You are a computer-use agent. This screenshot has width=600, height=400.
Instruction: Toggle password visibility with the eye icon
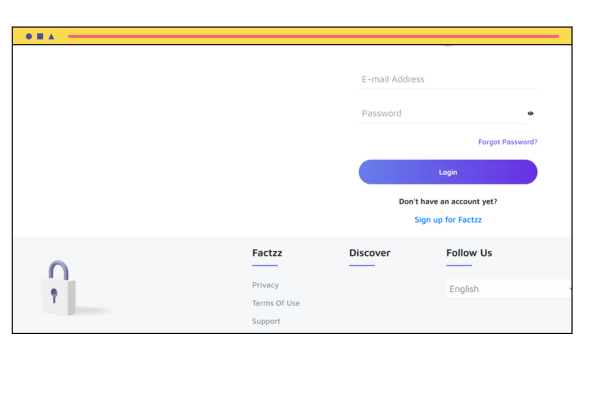(x=530, y=113)
